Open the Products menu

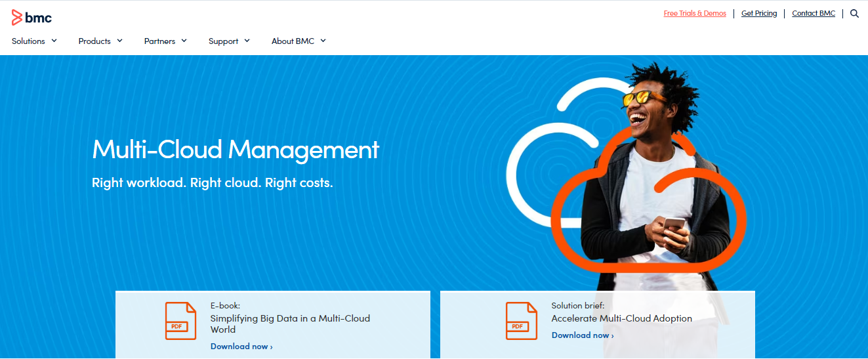click(94, 41)
